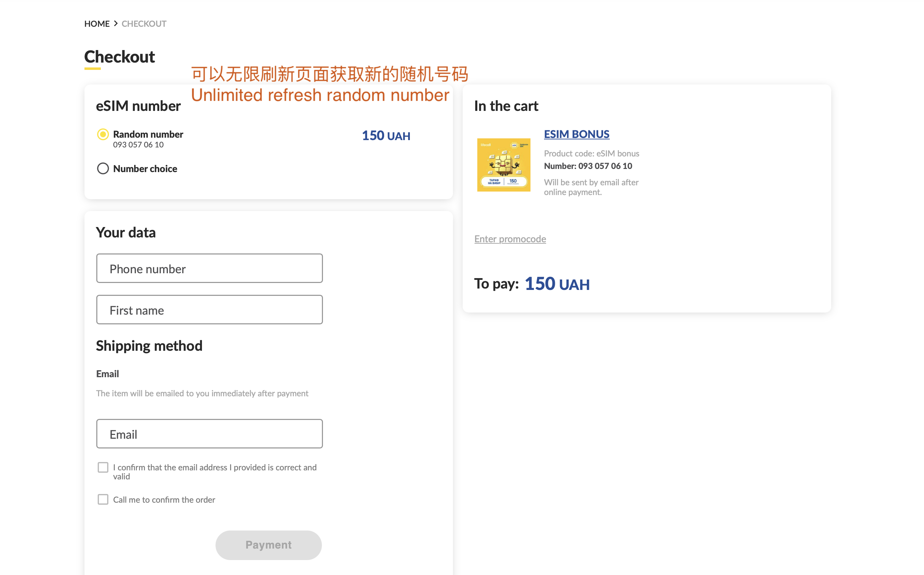This screenshot has width=924, height=575.
Task: Select the Number choice option
Action: coord(102,168)
